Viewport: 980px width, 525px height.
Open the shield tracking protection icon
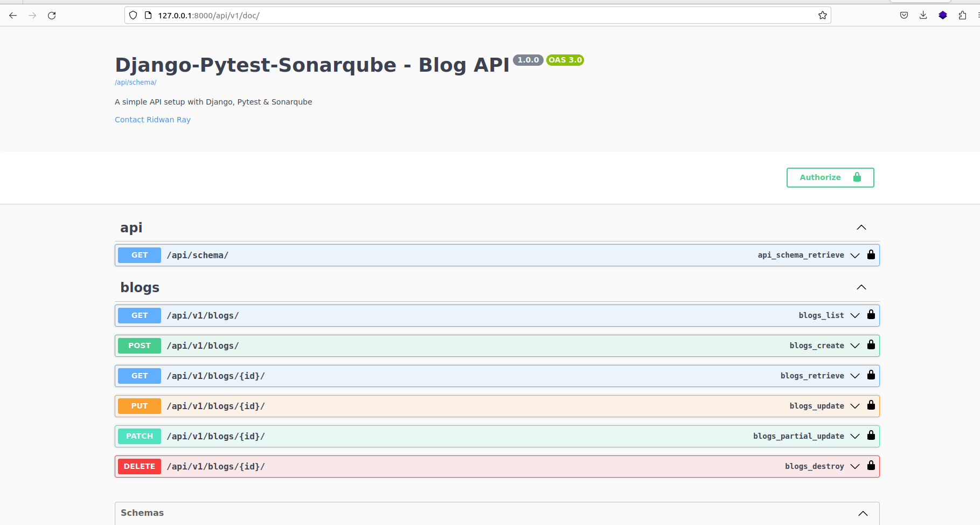point(133,16)
